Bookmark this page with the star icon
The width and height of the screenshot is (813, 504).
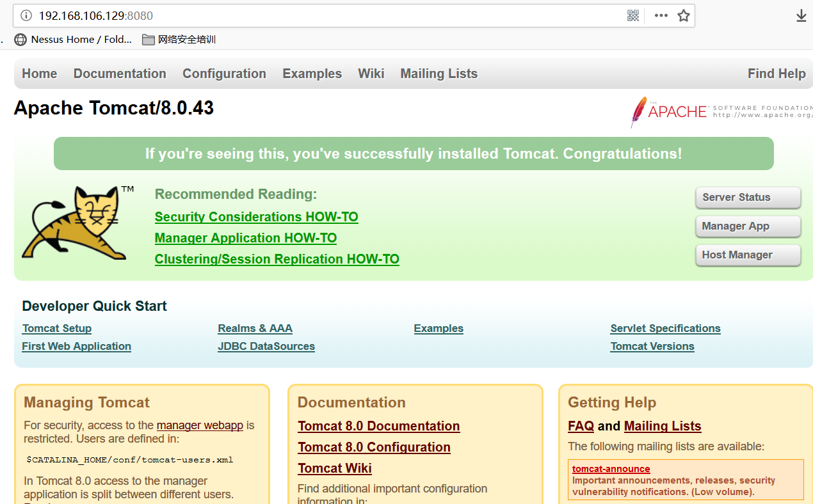coord(684,15)
